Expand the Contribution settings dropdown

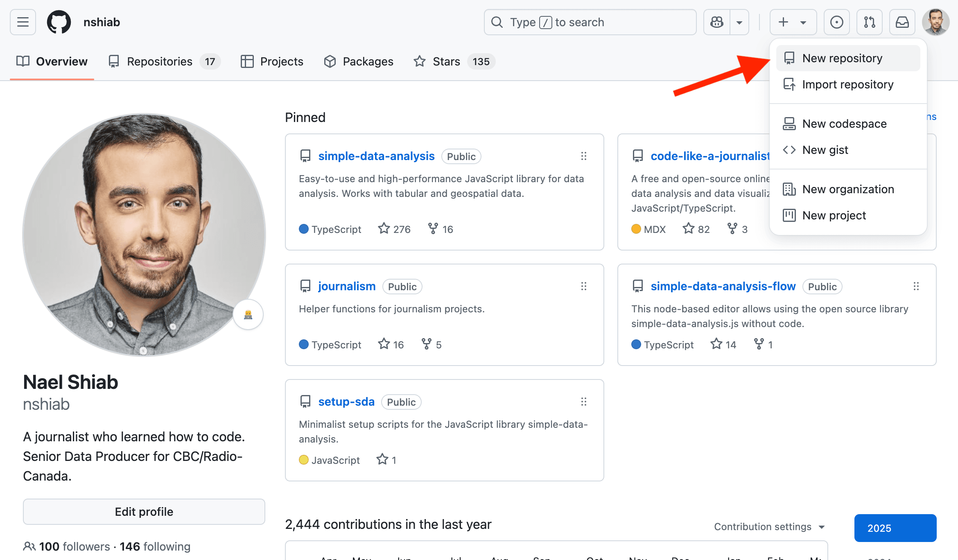pos(770,527)
